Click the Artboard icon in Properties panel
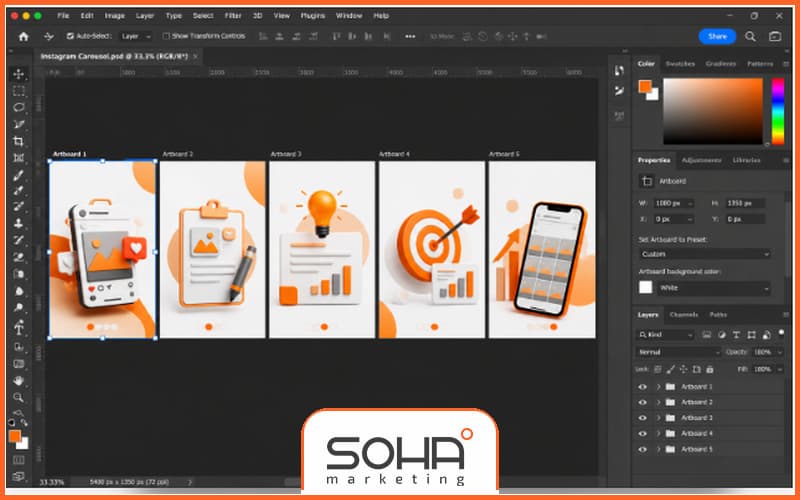 pos(647,181)
